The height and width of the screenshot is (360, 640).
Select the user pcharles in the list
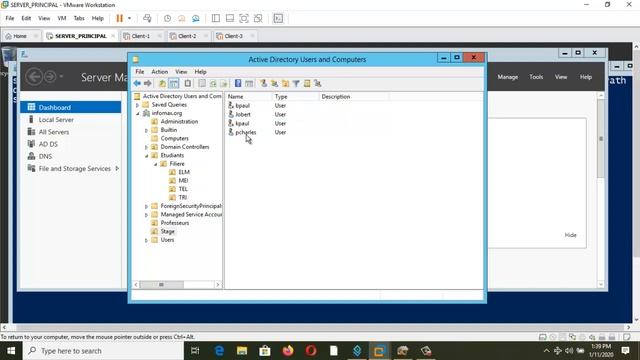pos(246,132)
